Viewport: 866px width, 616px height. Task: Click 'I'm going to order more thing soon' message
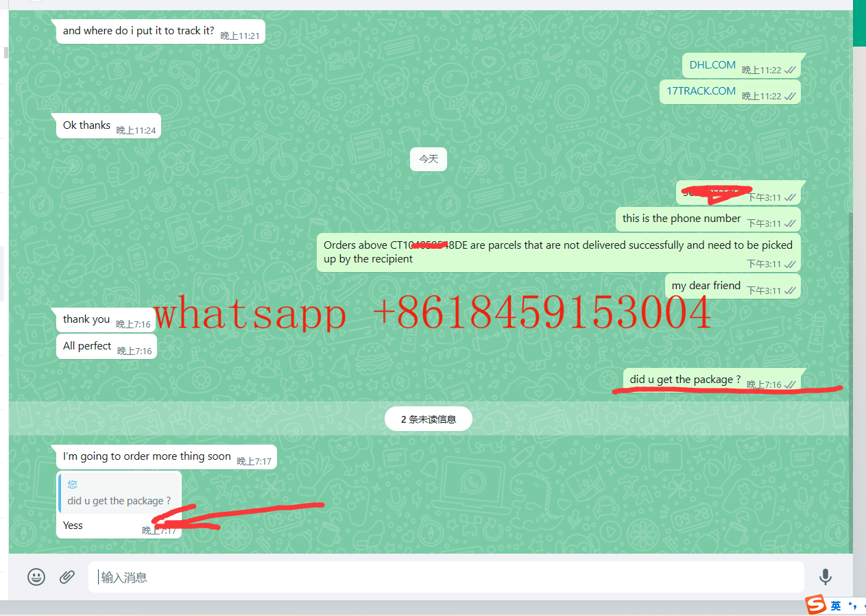pos(147,456)
